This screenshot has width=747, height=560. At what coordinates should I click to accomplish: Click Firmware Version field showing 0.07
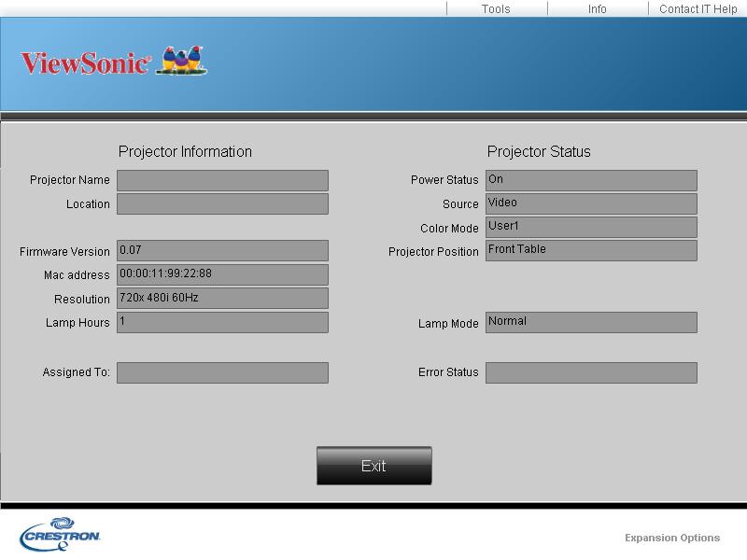pos(222,251)
